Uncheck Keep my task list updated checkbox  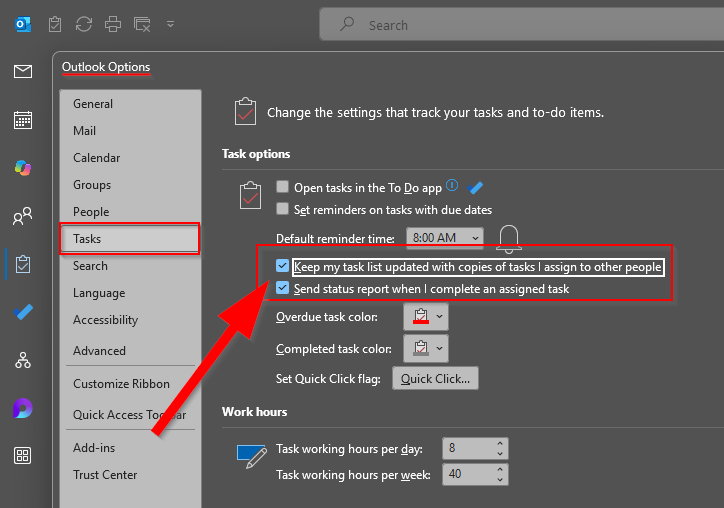click(282, 266)
